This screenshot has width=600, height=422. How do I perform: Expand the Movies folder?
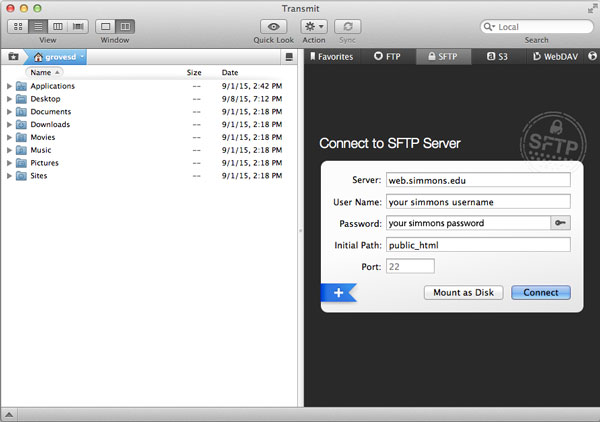[x=9, y=137]
